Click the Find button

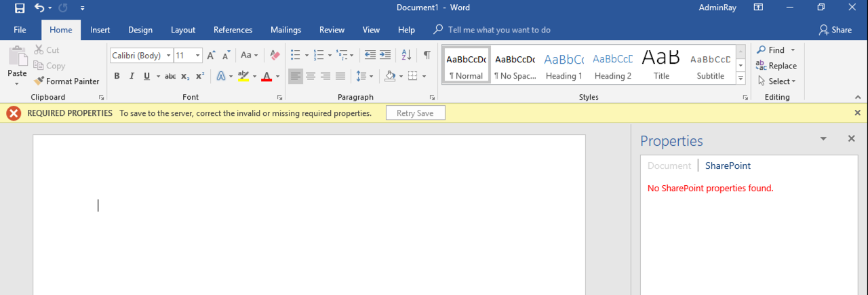pyautogui.click(x=771, y=50)
